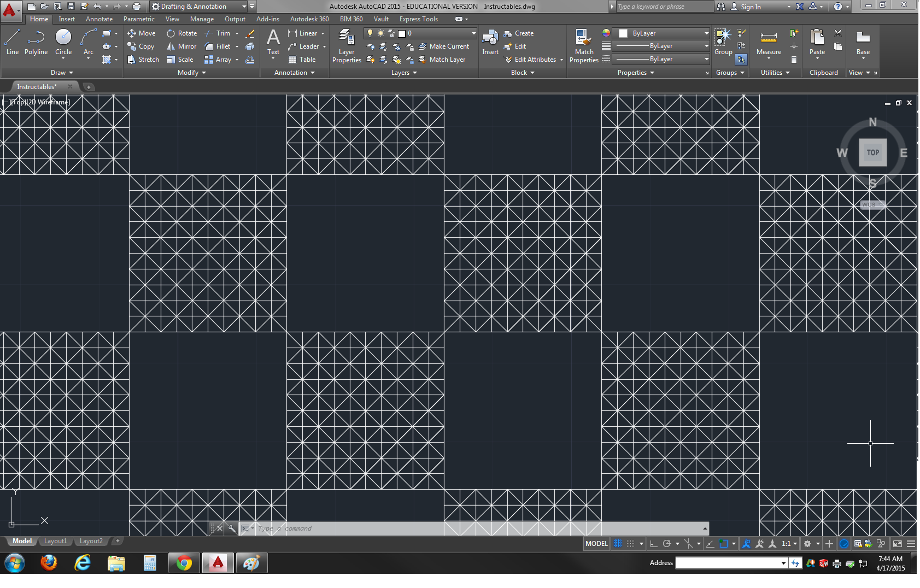Open the annotation scale 1:1 dropdown
Screen dimensions: 920x588
[x=789, y=544]
